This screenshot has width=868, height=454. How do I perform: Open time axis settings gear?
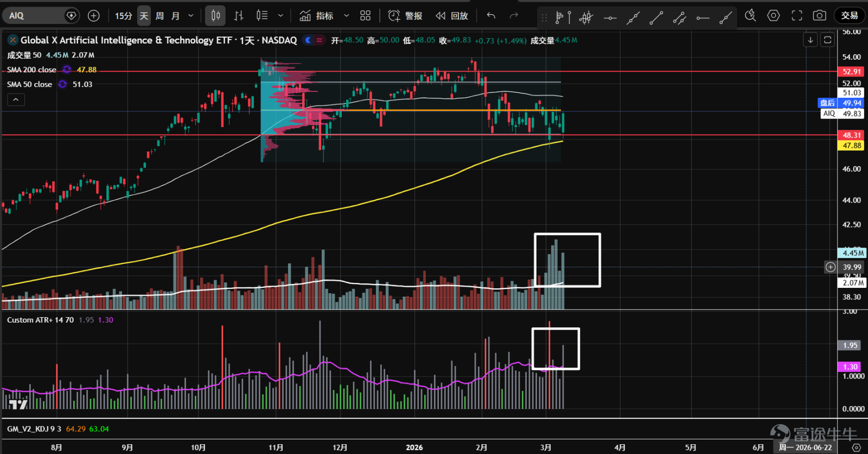[x=856, y=447]
